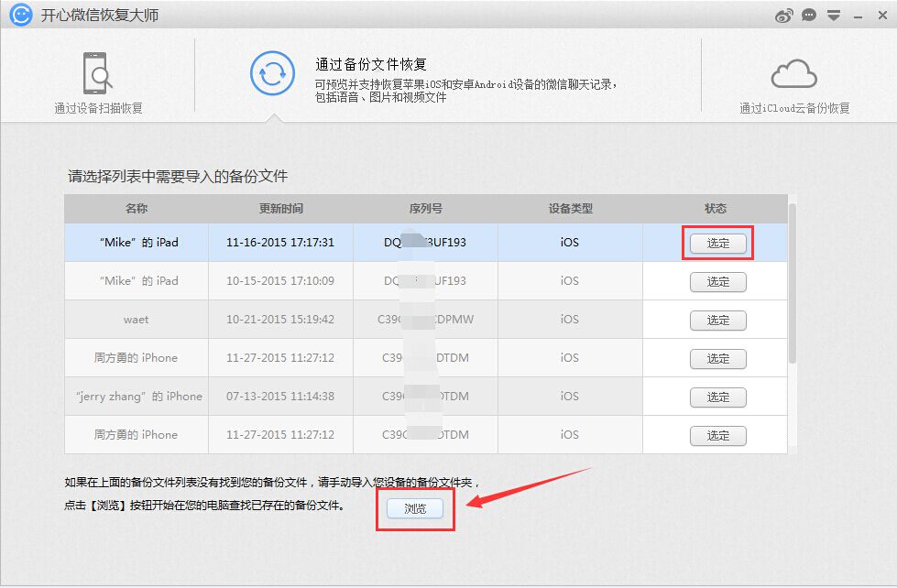This screenshot has width=897, height=588.
Task: Click the 名称 column header
Action: [x=137, y=209]
